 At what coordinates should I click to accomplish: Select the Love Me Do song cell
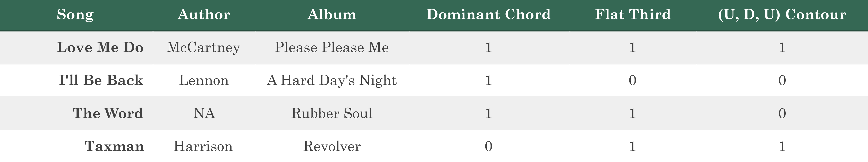click(100, 47)
